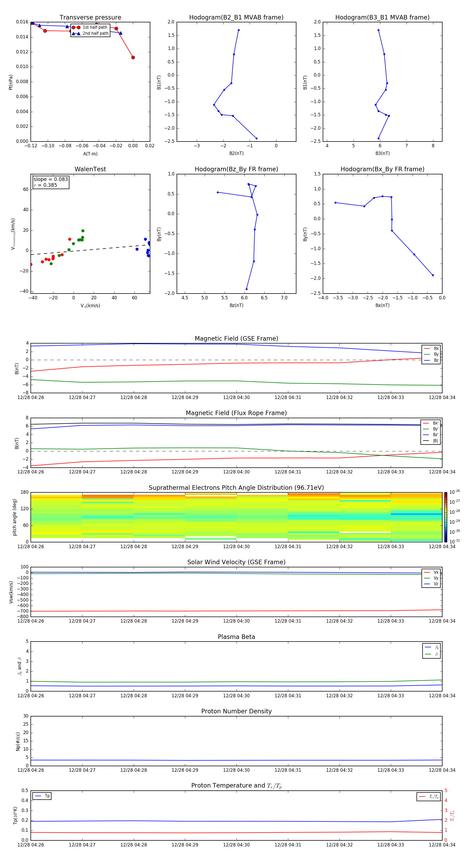The width and height of the screenshot is (473, 868).
Task: Click the 'Transverse pressure' plot title
Action: [x=90, y=18]
